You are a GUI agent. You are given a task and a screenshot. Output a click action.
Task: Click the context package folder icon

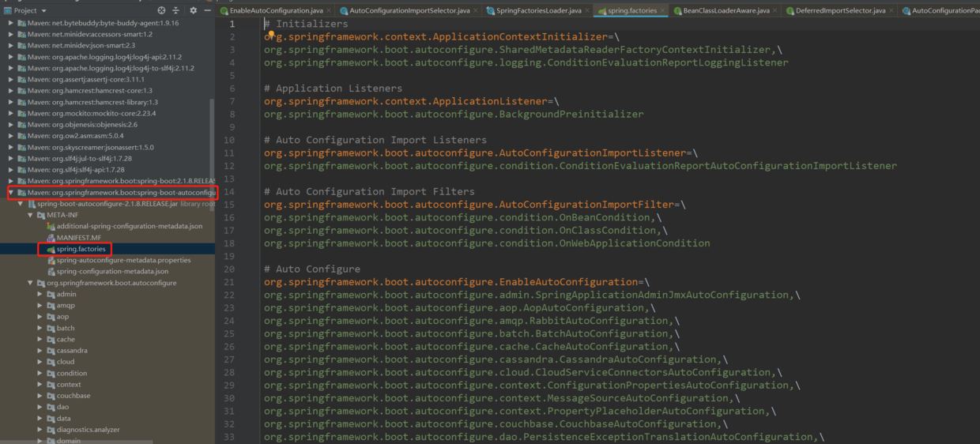tap(50, 385)
